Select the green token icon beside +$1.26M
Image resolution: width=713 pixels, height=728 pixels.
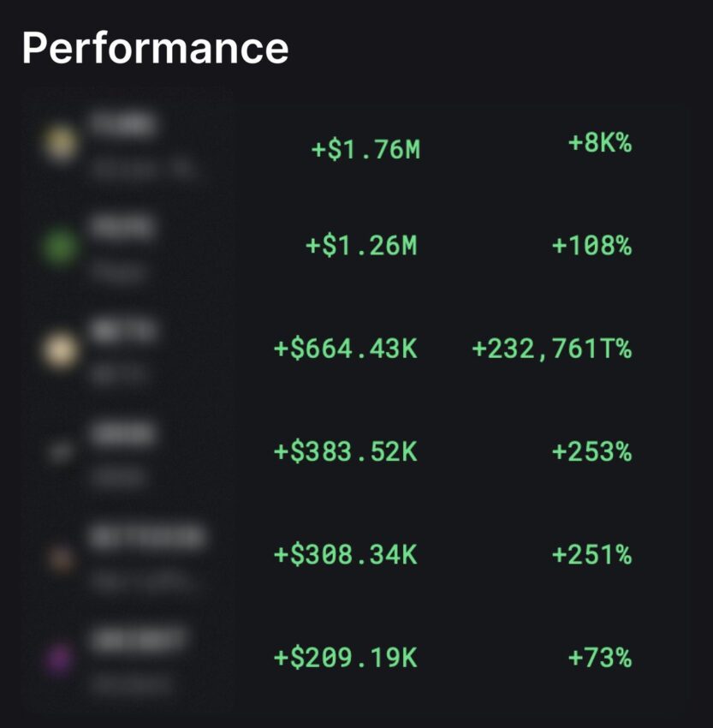tap(60, 246)
